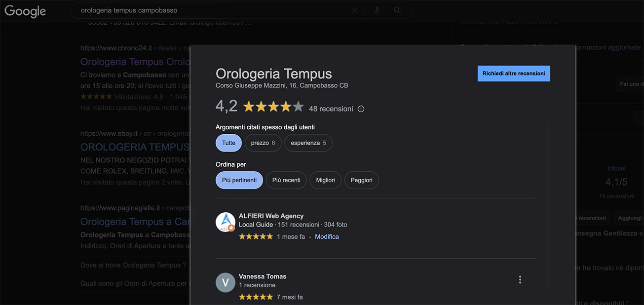Click Vanessa Tomas avatar icon
The height and width of the screenshot is (305, 644).
226,282
